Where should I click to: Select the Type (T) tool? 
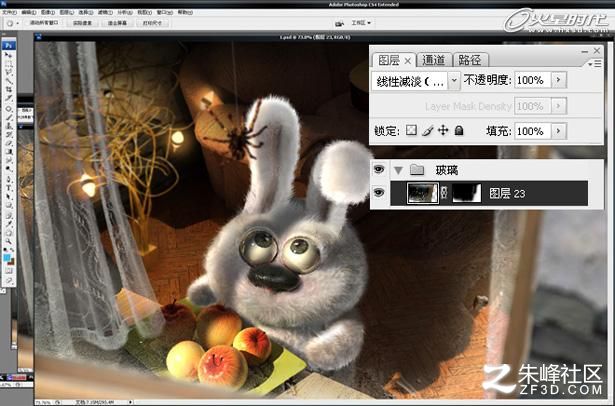click(8, 188)
